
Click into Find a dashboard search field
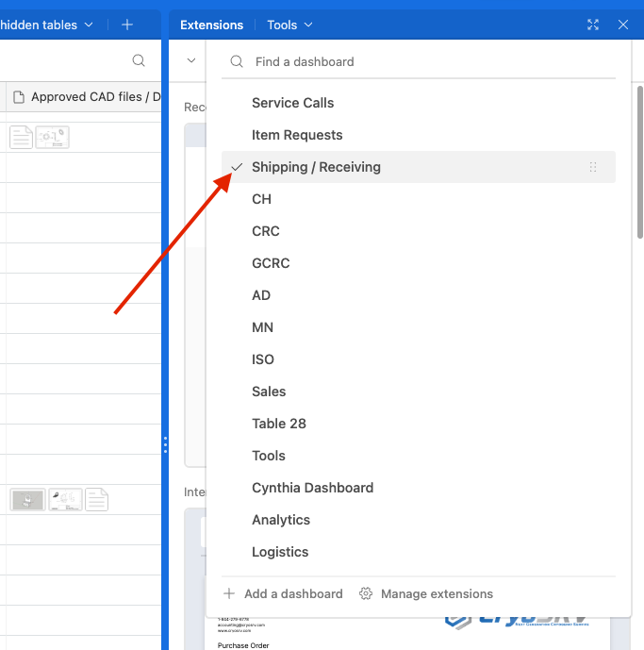point(424,61)
